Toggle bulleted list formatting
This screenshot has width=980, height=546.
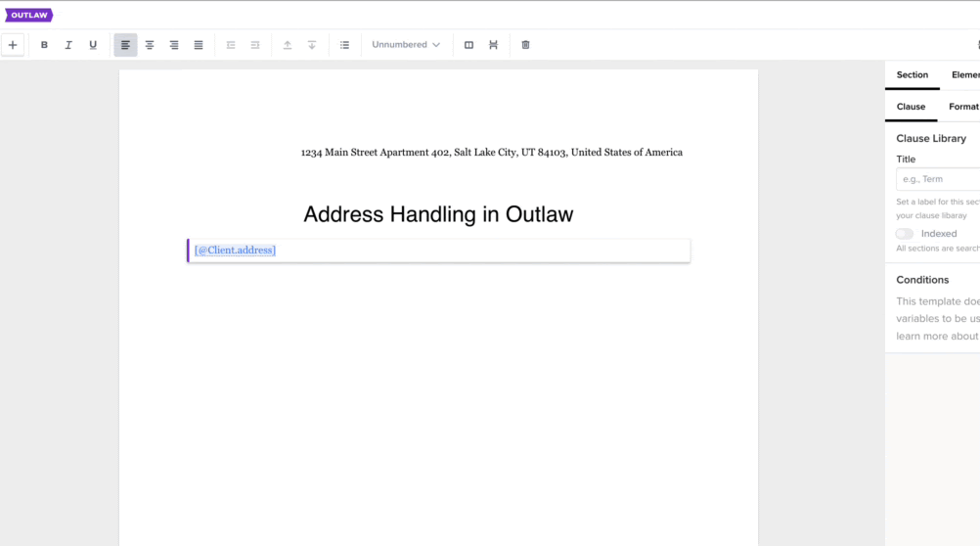pos(344,45)
